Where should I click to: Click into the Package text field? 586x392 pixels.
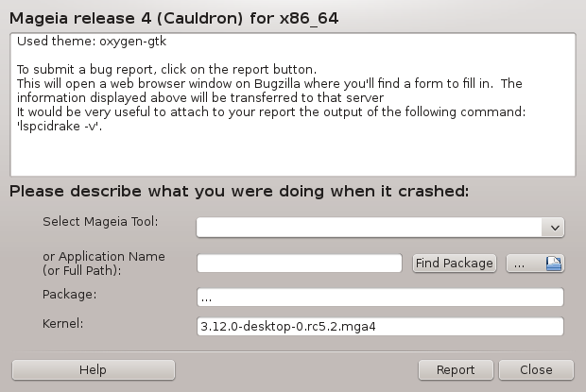tap(380, 298)
